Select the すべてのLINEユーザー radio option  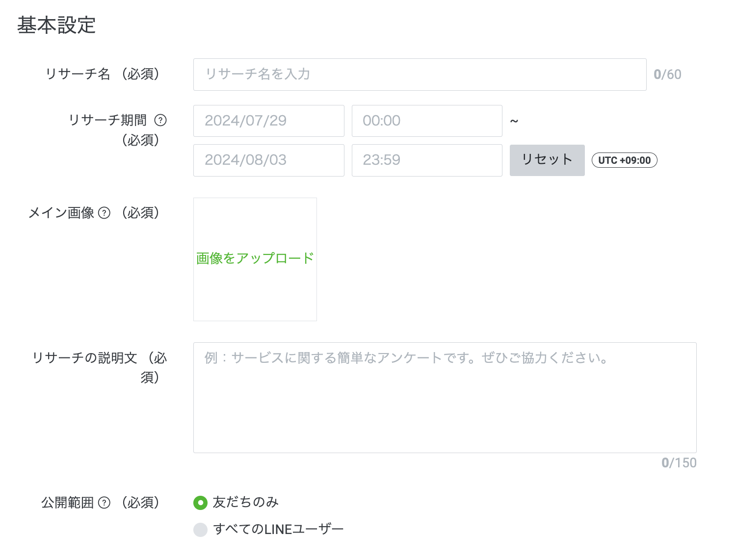[200, 530]
